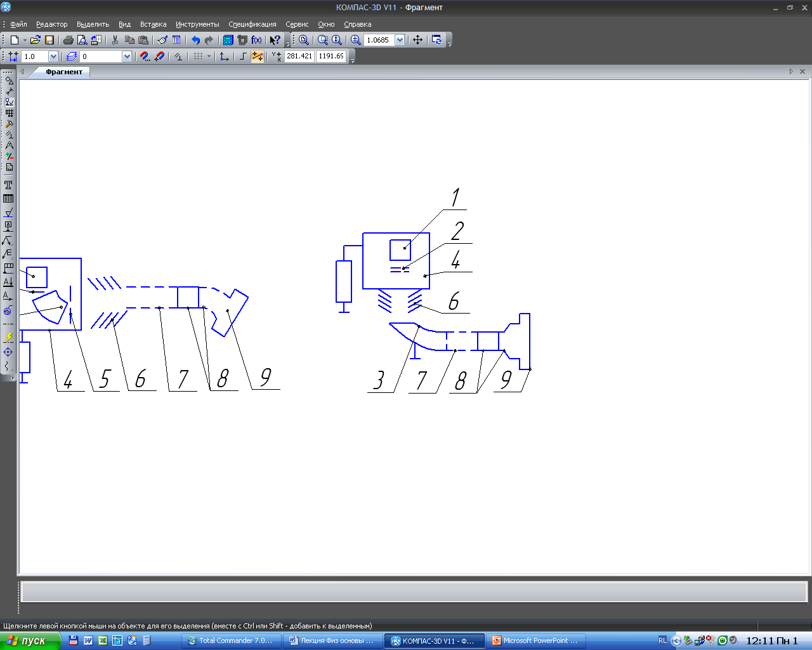Click the Zoom window magnifier icon
812x650 pixels.
tap(323, 40)
